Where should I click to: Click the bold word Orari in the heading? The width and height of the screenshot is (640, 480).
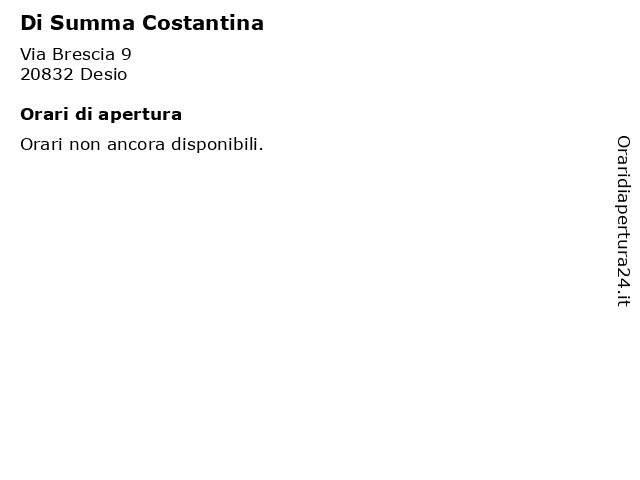pos(44,115)
